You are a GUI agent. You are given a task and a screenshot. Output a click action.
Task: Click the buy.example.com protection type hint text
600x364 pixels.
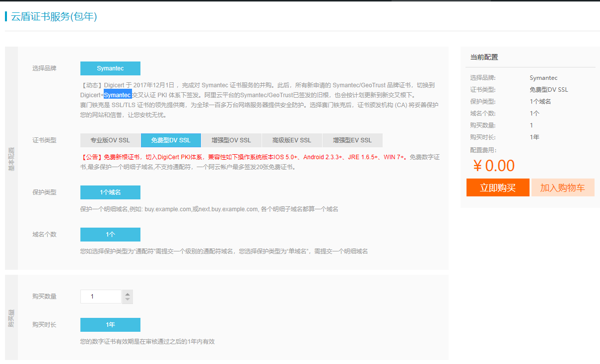pos(209,209)
